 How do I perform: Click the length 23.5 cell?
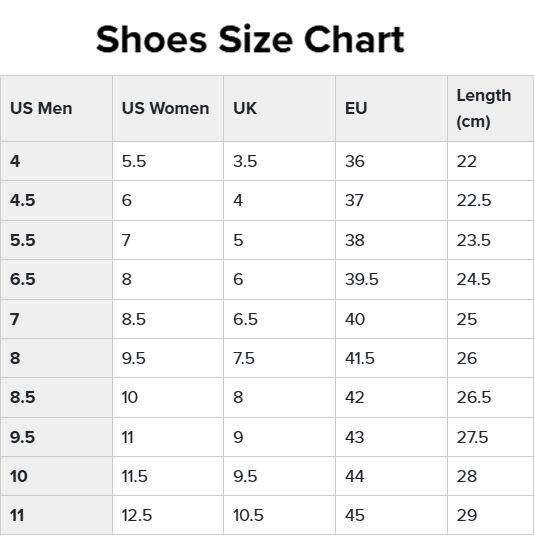click(491, 240)
